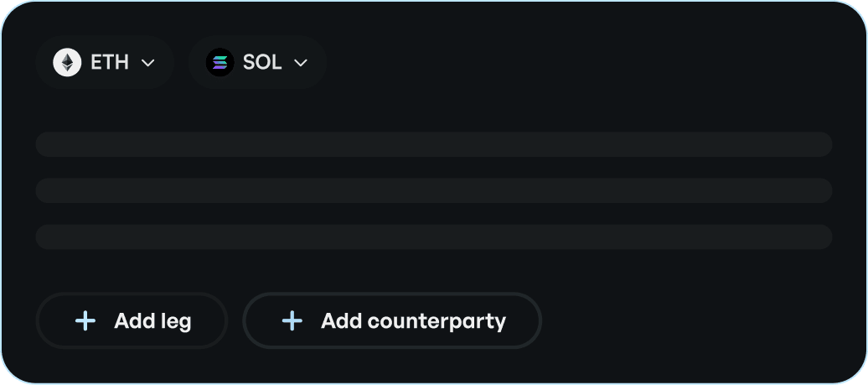Screen dimensions: 868x385
Task: Select the first placeholder row bar
Action: tap(434, 144)
